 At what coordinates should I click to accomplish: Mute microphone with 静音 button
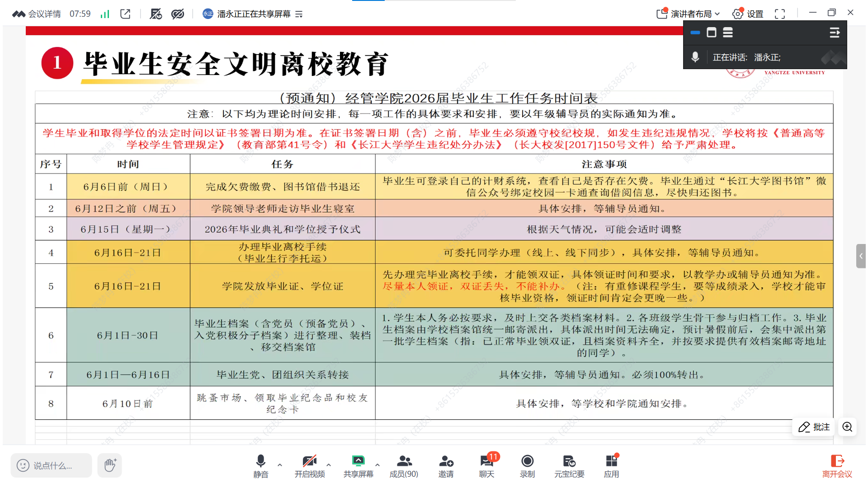260,466
